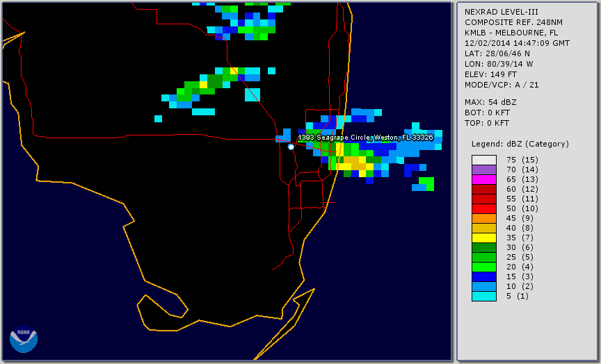This screenshot has height=364, width=601.
Task: Click the 5 (1) legend label
Action: (x=517, y=296)
